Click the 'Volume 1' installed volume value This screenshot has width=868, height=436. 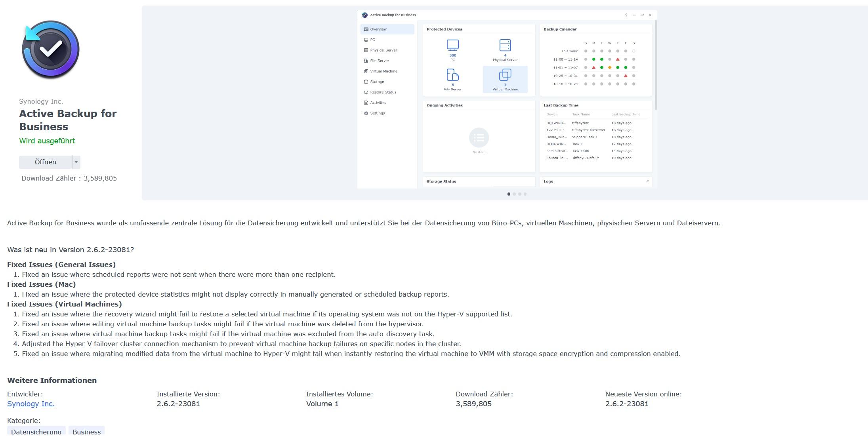pos(322,404)
